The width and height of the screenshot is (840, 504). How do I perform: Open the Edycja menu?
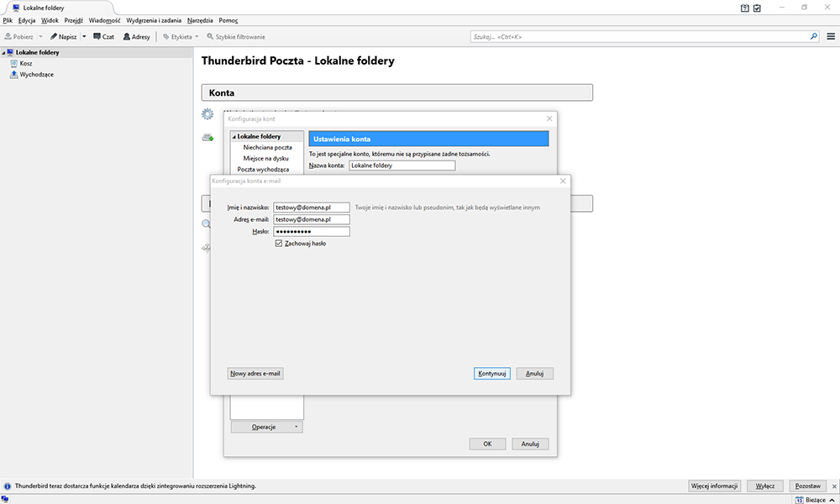[27, 20]
